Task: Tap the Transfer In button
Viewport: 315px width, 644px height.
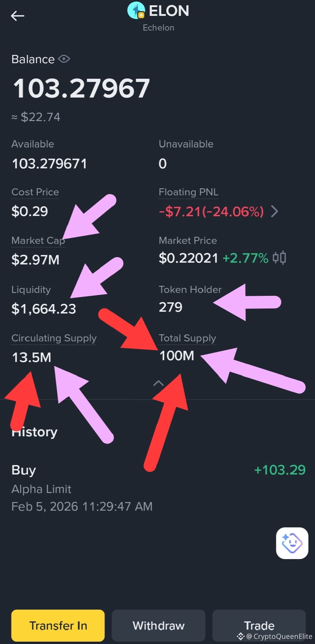Action: pyautogui.click(x=58, y=625)
